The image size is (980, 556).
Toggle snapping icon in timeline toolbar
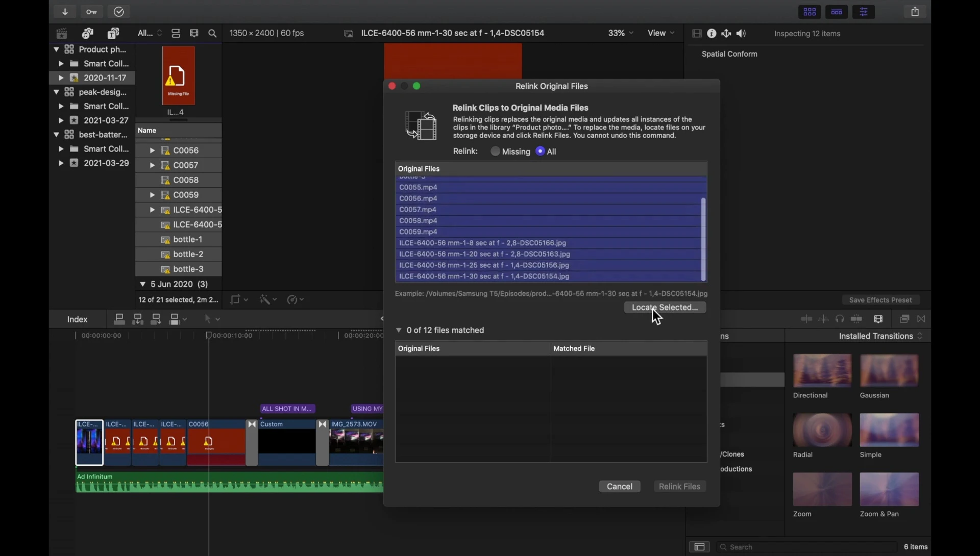[857, 320]
